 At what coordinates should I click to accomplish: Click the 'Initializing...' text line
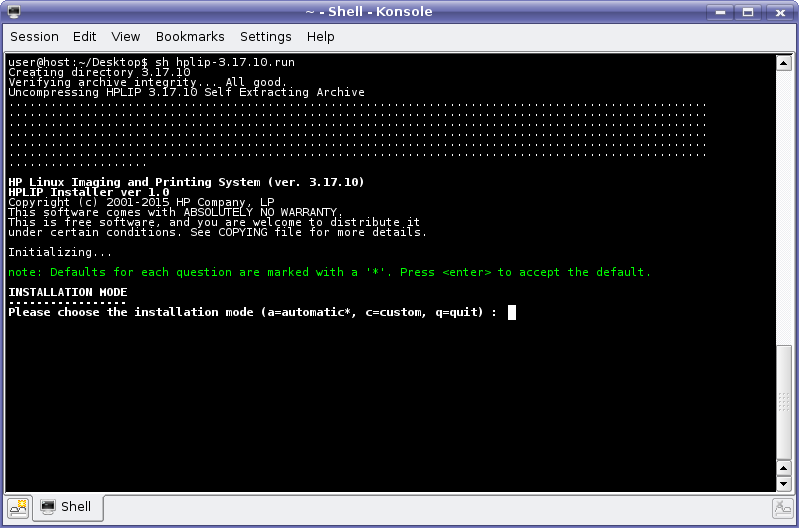click(x=60, y=252)
